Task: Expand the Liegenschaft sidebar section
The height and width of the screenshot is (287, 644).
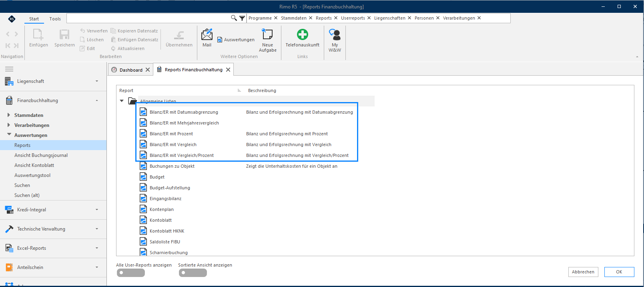Action: [97, 81]
